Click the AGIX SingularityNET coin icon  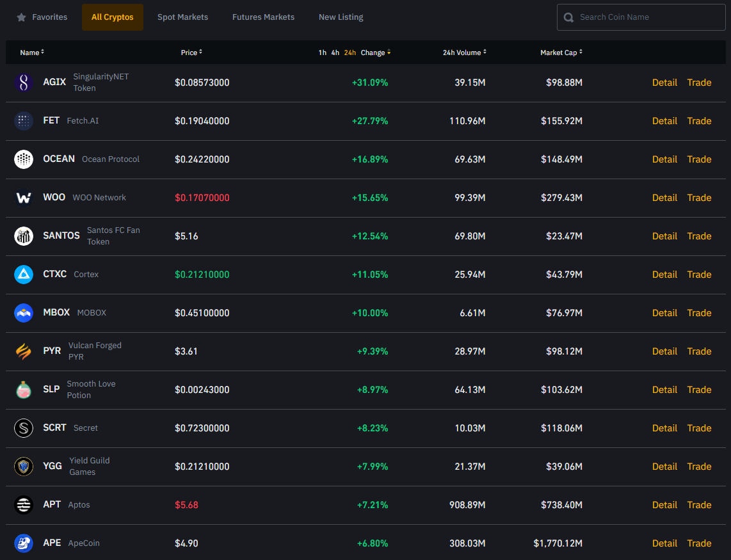pos(24,83)
